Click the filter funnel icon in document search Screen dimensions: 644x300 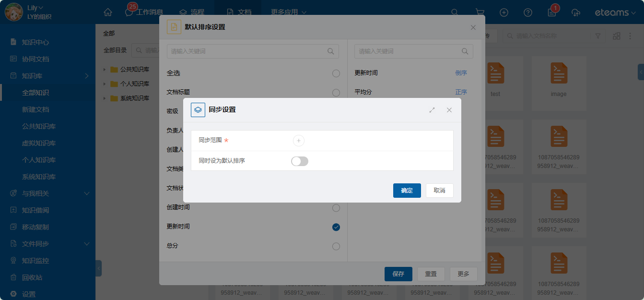597,36
